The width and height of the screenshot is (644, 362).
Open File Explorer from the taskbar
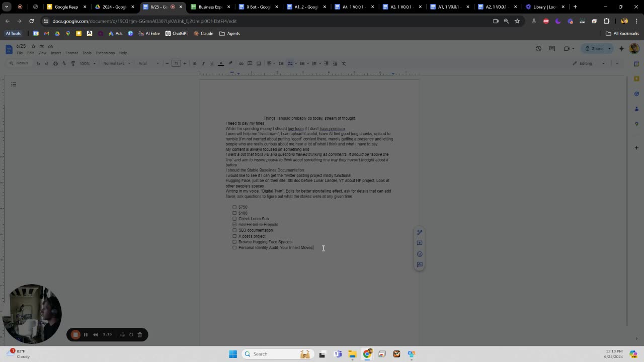coord(352,354)
